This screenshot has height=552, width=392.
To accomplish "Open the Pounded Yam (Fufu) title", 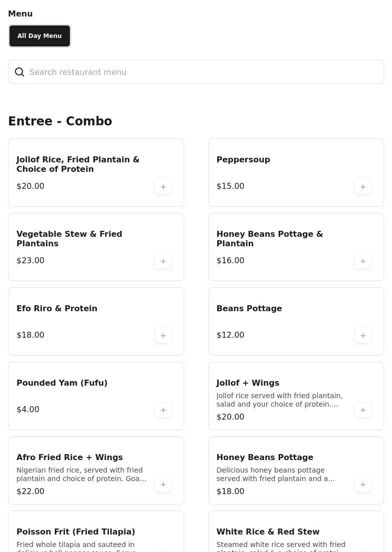I will click(x=62, y=383).
